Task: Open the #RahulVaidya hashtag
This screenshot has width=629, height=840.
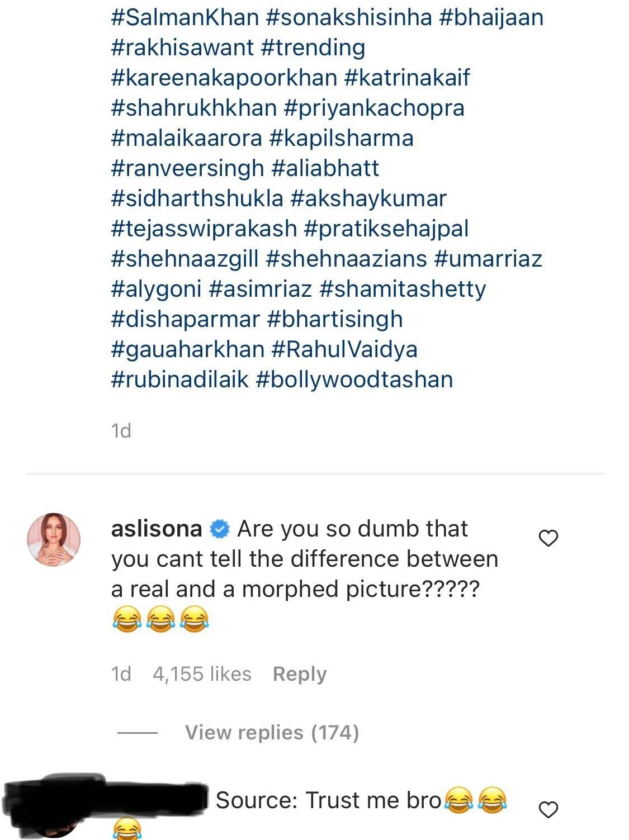Action: [344, 349]
